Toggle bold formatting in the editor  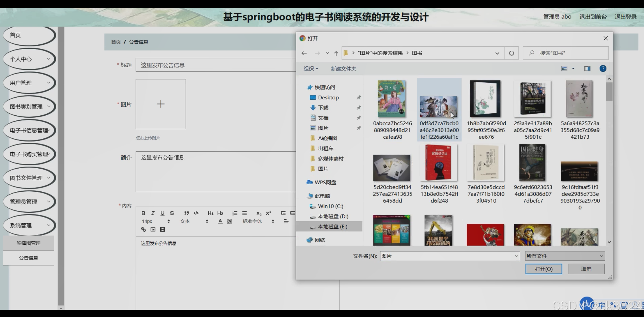[143, 213]
